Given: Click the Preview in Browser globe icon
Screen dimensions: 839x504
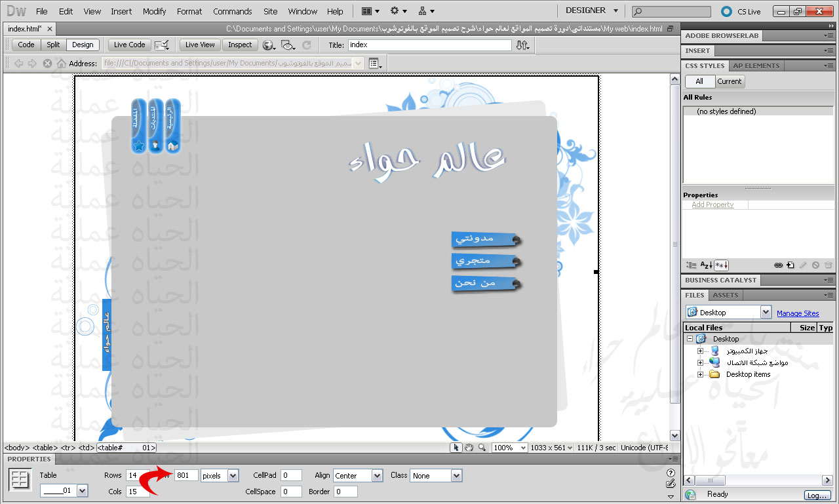Looking at the screenshot, I should coord(267,45).
